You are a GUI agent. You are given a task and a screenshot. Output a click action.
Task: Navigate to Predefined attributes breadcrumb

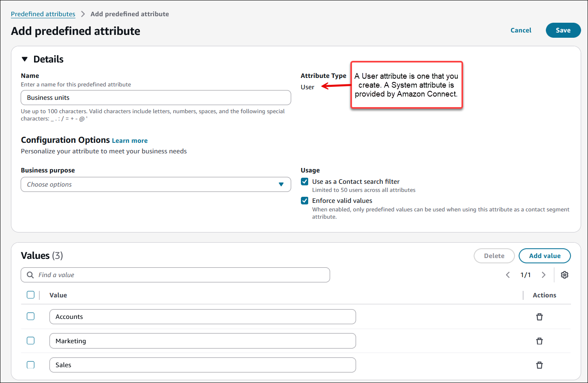(43, 14)
